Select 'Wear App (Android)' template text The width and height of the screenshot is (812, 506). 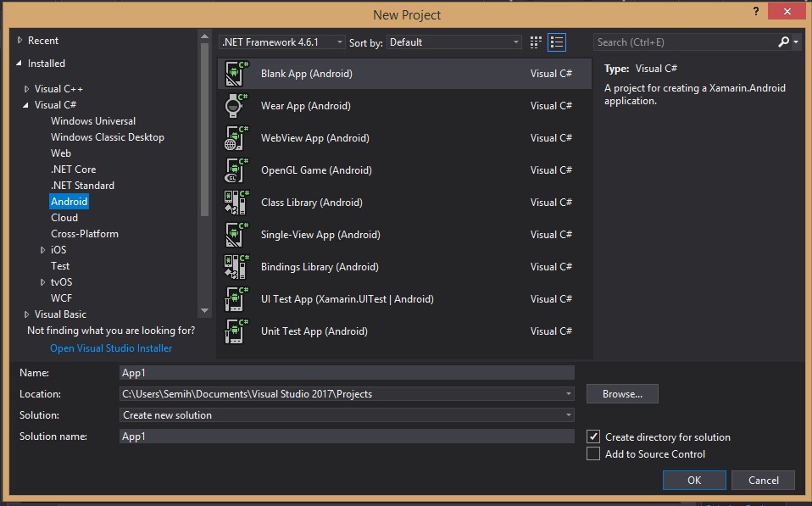(x=305, y=106)
